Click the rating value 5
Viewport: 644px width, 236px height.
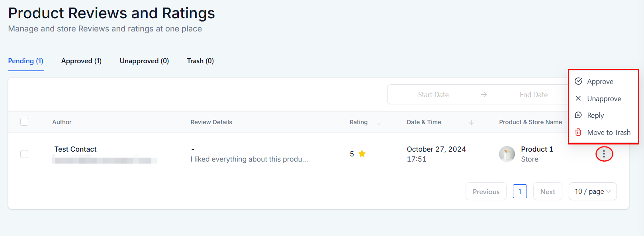[352, 154]
